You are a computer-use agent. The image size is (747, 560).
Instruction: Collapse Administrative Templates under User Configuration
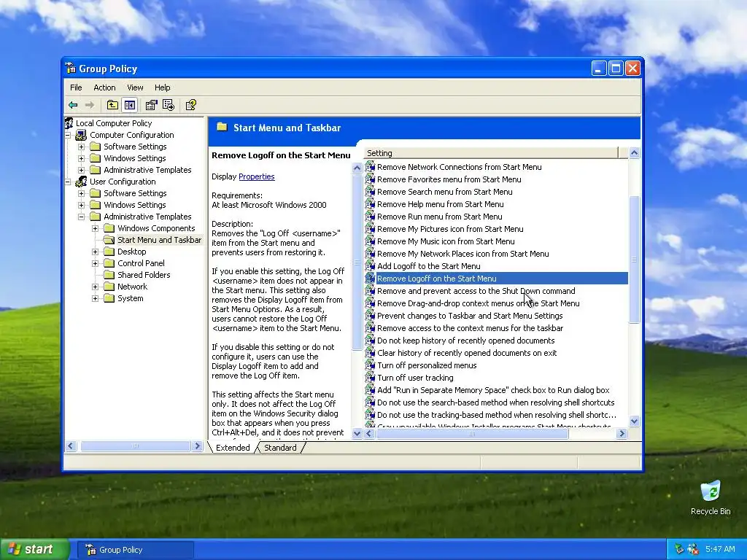coord(82,217)
